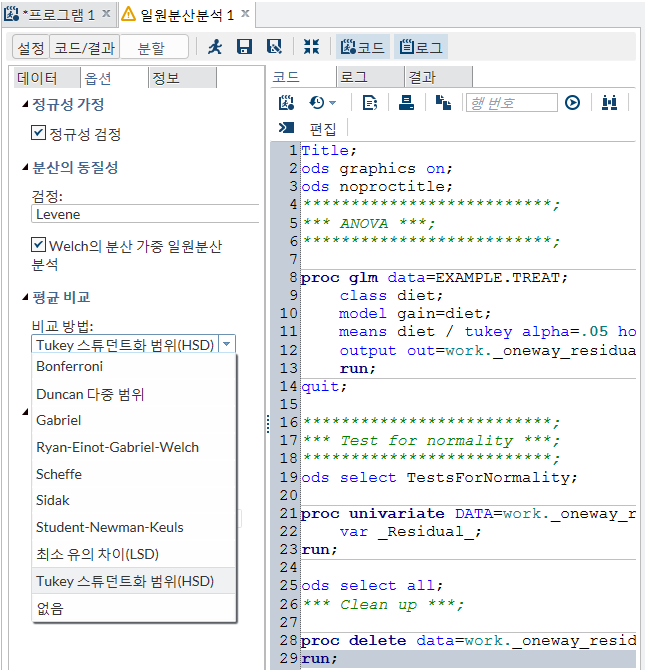Viewport: 649px width, 671px height.
Task: Toggle the 로그 view button in the toolbar
Action: 421,47
